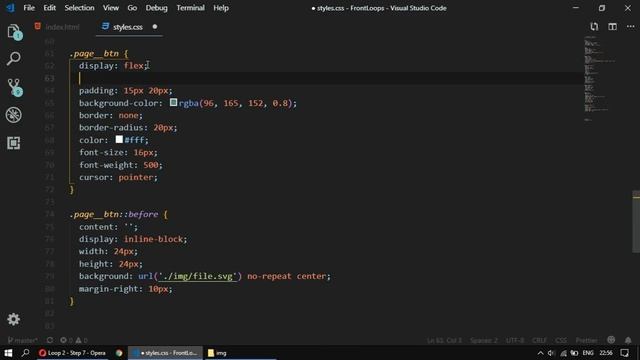The width and height of the screenshot is (640, 360).
Task: Click the feedback smiley in status bar
Action: [611, 340]
